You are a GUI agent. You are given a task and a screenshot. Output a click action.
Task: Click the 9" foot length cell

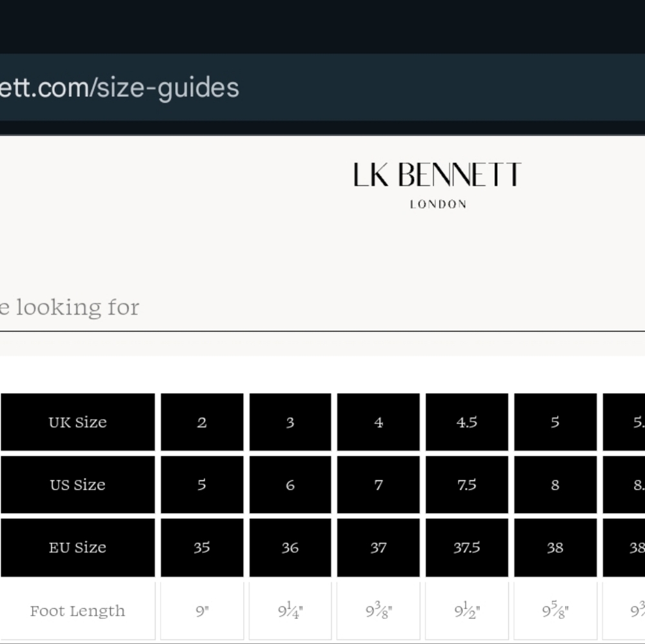[x=202, y=610]
